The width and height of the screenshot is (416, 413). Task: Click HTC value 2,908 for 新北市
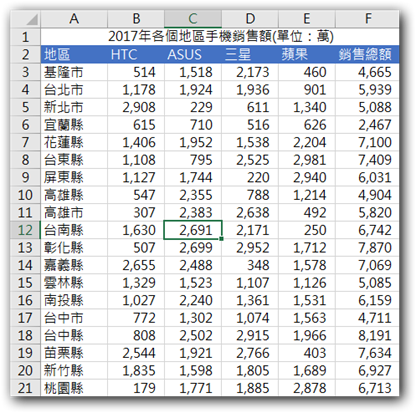(x=136, y=107)
